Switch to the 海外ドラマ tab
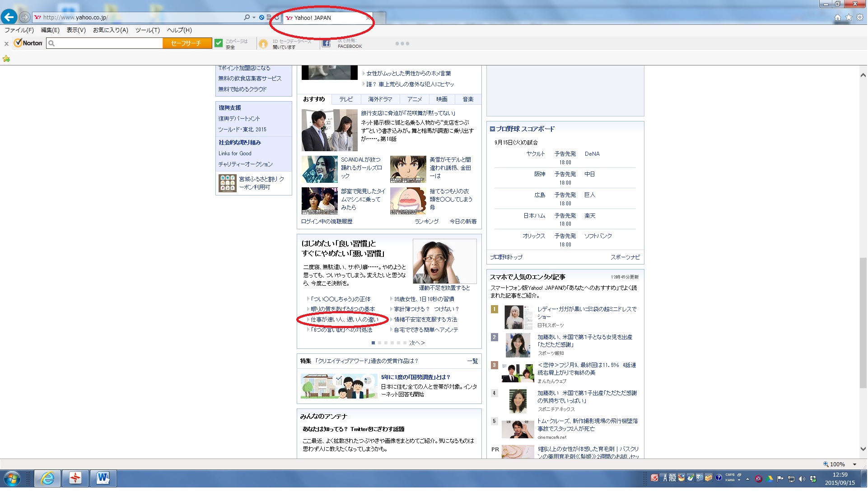 pos(380,99)
